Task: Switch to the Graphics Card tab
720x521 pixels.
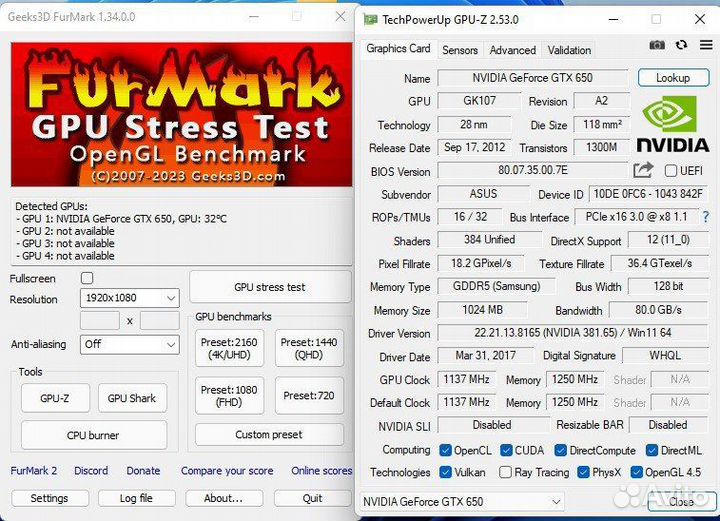Action: [398, 49]
